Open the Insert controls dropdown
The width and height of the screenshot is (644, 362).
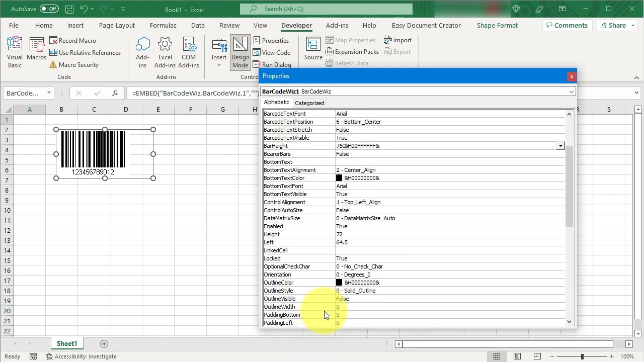(x=219, y=52)
